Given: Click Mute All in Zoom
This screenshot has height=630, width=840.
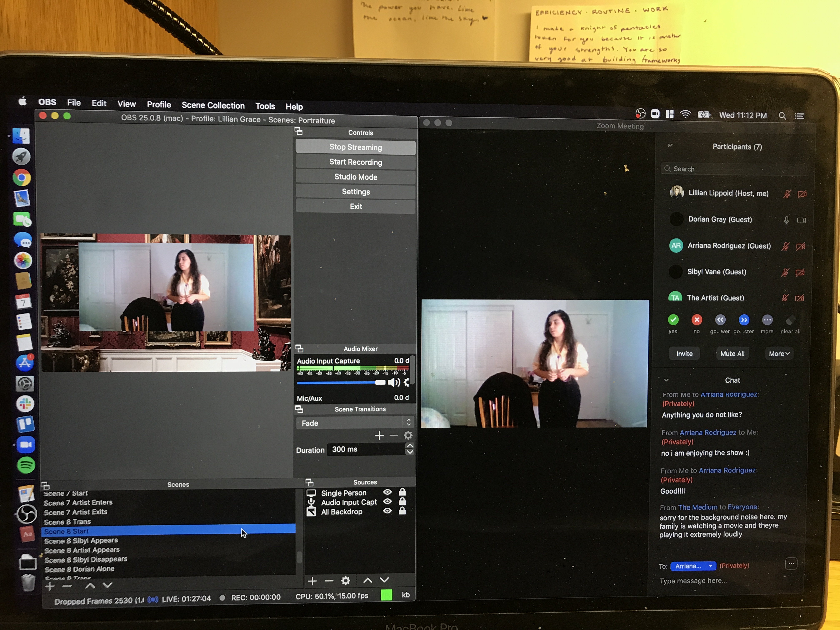Looking at the screenshot, I should tap(732, 354).
